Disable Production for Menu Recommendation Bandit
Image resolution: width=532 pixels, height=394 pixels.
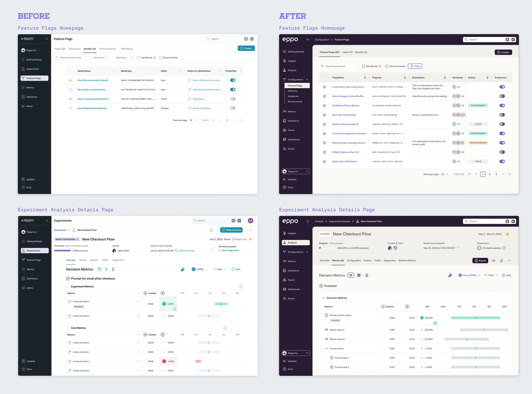(233, 80)
